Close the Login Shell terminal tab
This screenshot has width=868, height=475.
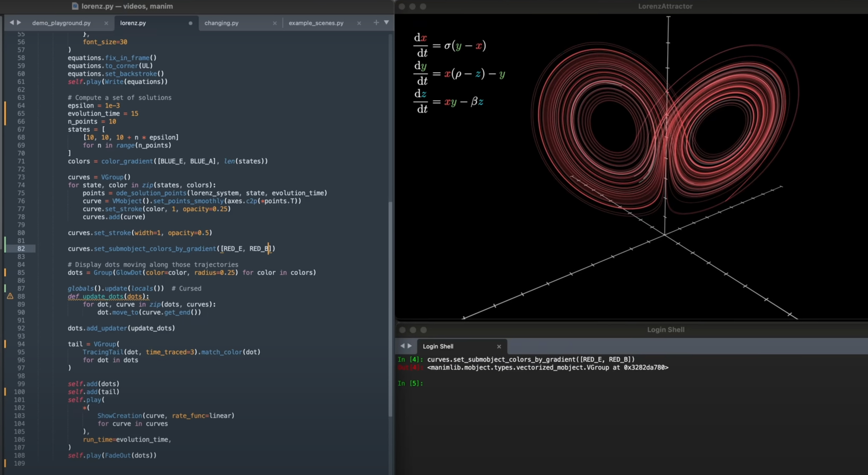[x=499, y=346]
